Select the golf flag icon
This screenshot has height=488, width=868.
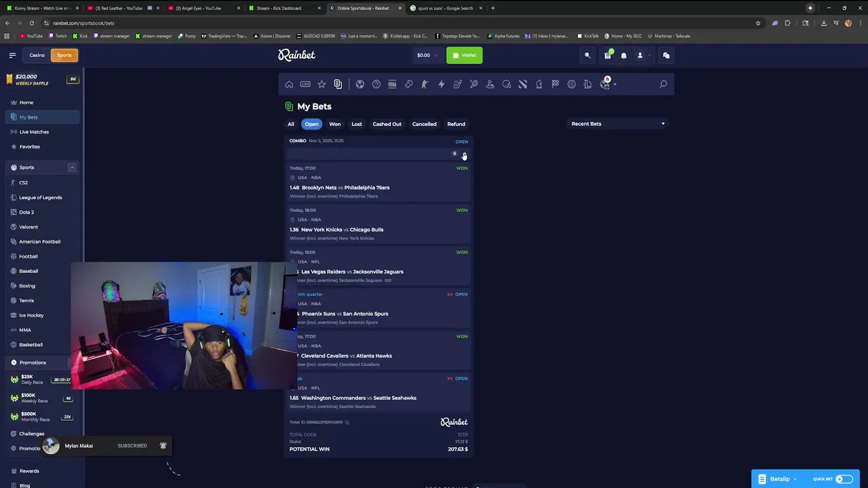click(x=490, y=84)
